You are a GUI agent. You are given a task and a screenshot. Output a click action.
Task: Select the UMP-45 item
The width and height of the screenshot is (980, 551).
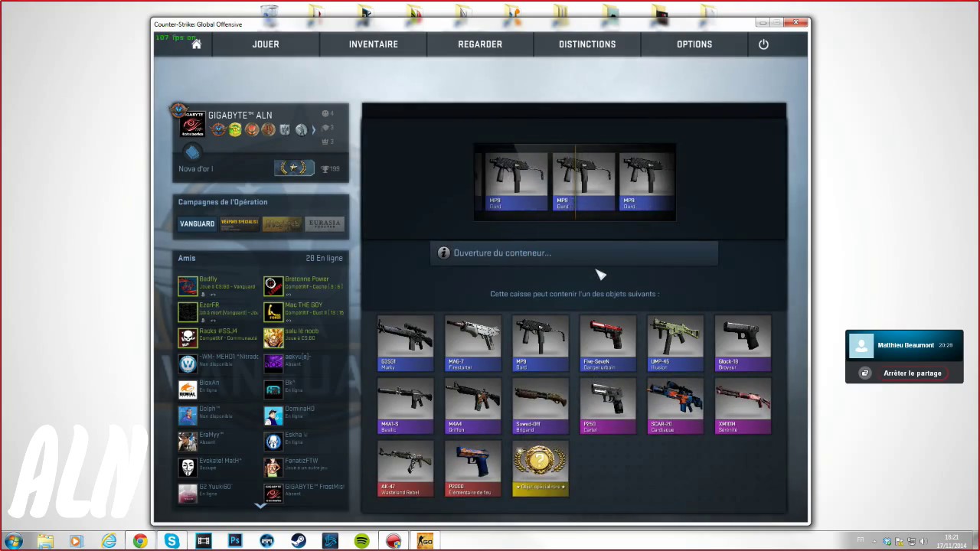point(675,344)
